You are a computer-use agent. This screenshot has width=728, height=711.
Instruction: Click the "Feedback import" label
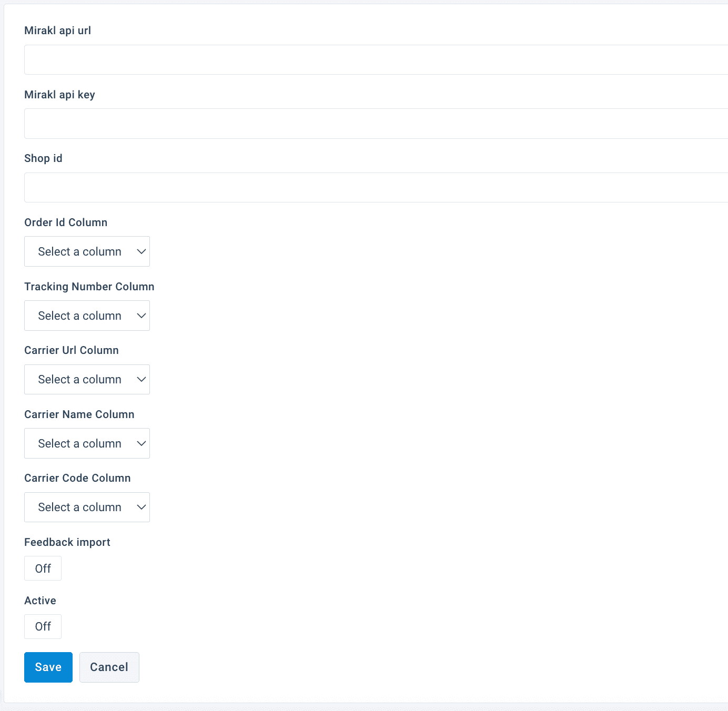67,542
